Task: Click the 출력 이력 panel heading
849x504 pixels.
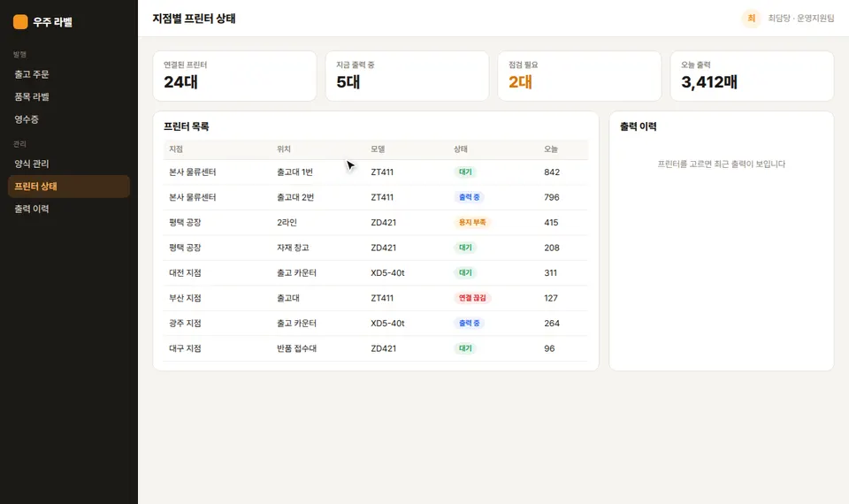Action: pyautogui.click(x=639, y=126)
